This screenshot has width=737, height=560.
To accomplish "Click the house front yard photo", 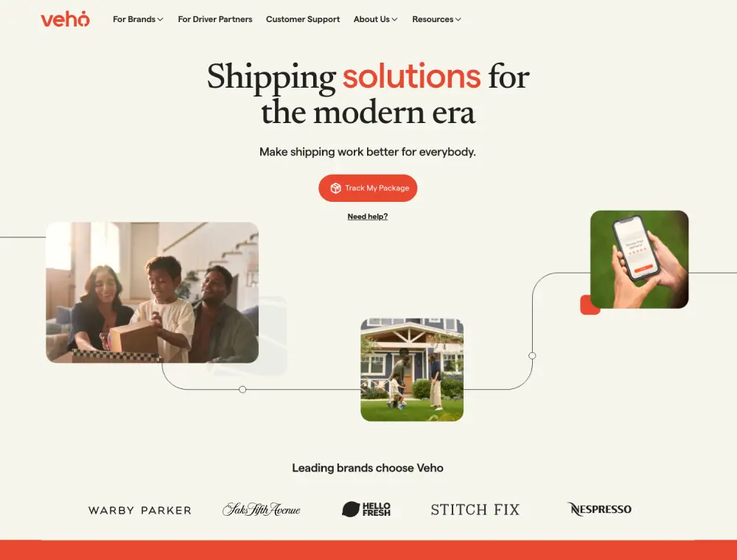I will click(412, 370).
